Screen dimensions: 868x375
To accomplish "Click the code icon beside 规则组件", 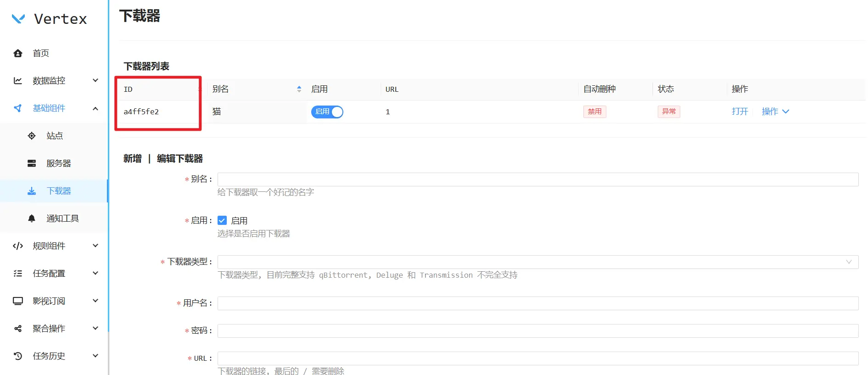I will click(x=18, y=246).
